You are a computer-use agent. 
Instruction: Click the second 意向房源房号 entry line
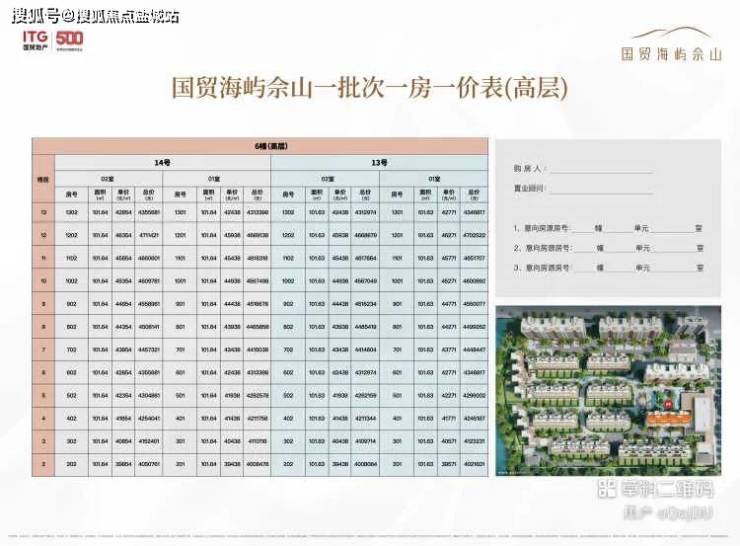coord(608,248)
